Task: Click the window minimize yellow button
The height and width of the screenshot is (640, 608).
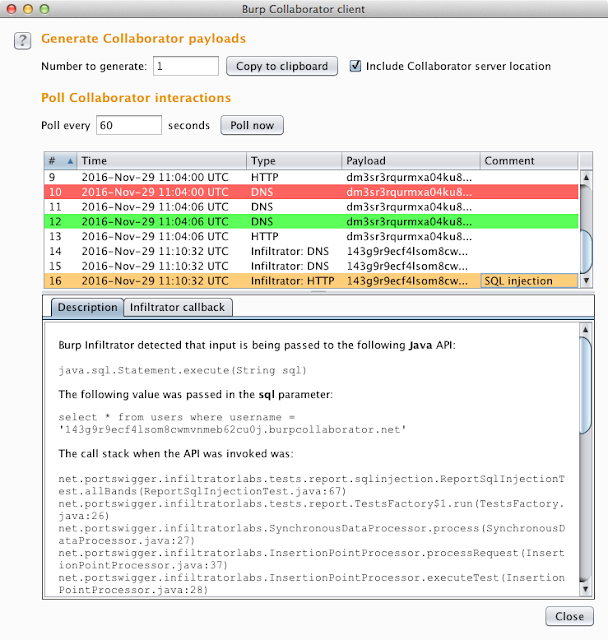Action: click(x=28, y=9)
